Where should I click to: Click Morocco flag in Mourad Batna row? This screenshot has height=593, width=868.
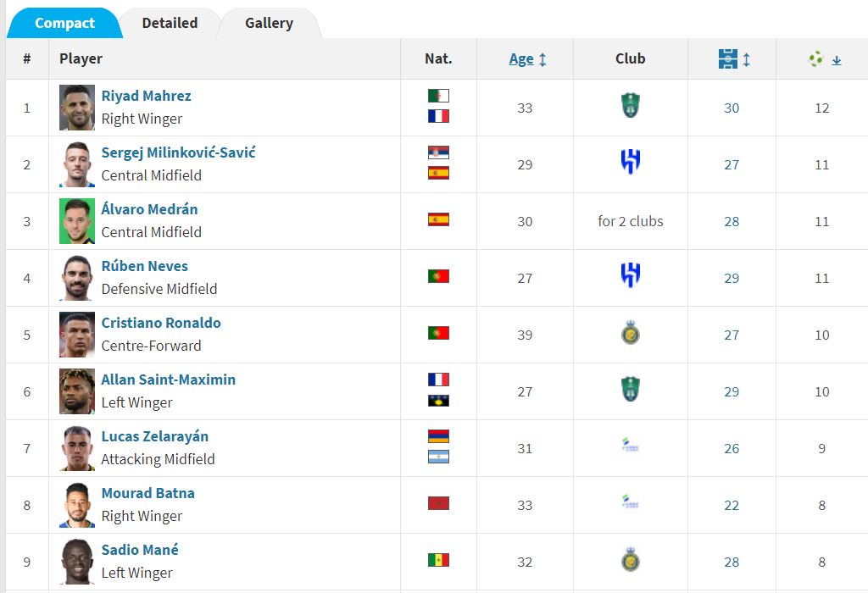pos(438,503)
